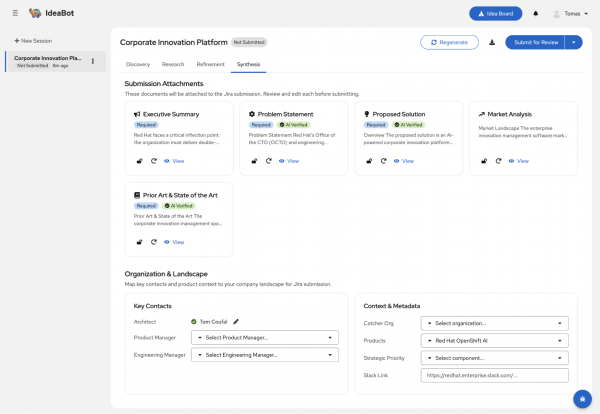Click the Not Submitted status badge
Viewport: 600px width, 414px height.
(x=249, y=42)
